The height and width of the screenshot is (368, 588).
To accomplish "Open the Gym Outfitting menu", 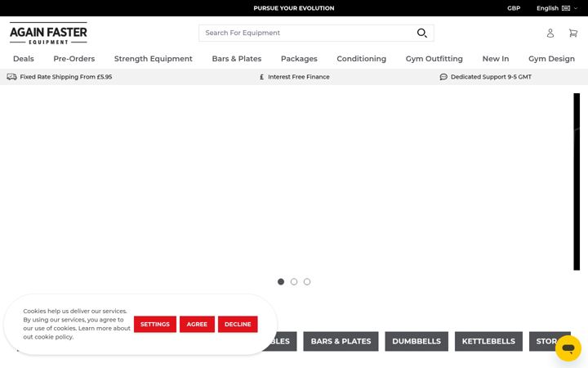I will click(x=434, y=59).
